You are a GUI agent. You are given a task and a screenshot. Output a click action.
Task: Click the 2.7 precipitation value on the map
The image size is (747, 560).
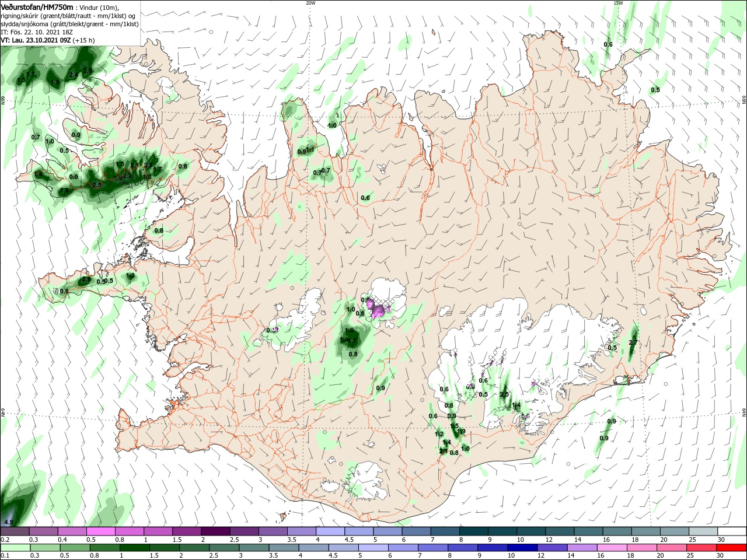[x=633, y=342]
